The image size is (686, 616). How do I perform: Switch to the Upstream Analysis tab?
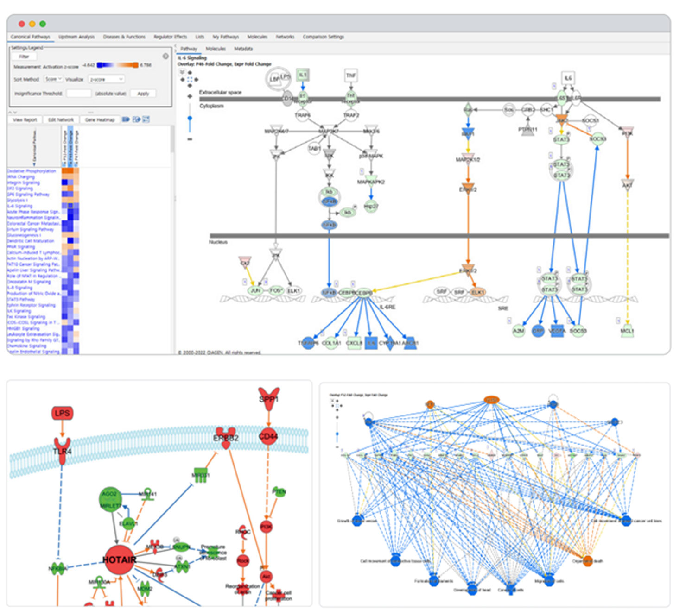[x=76, y=37]
